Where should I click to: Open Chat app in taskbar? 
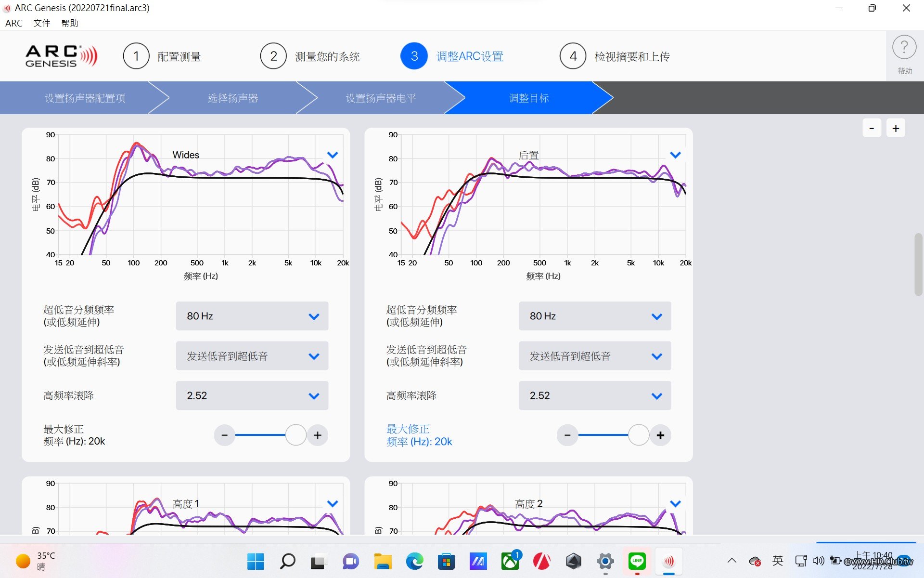click(x=351, y=561)
